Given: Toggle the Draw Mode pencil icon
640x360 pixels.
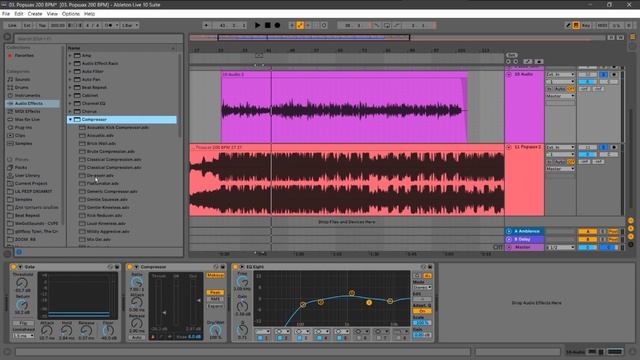Looking at the screenshot, I should pyautogui.click(x=568, y=25).
